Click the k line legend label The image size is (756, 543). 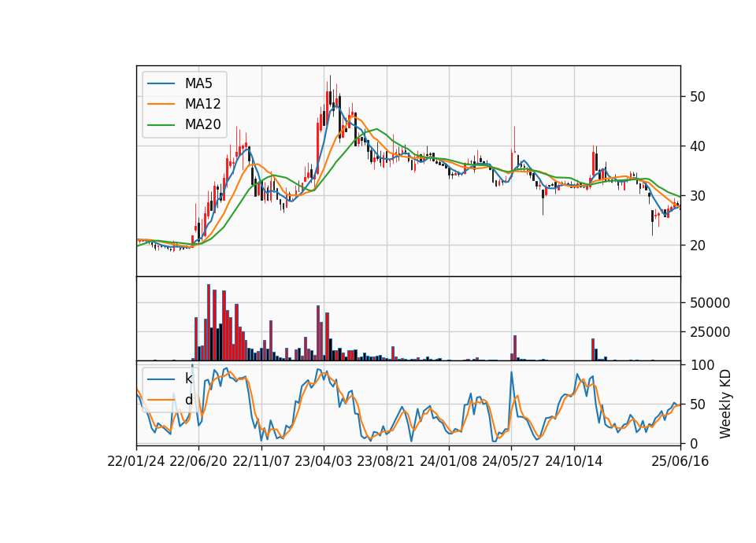188,379
